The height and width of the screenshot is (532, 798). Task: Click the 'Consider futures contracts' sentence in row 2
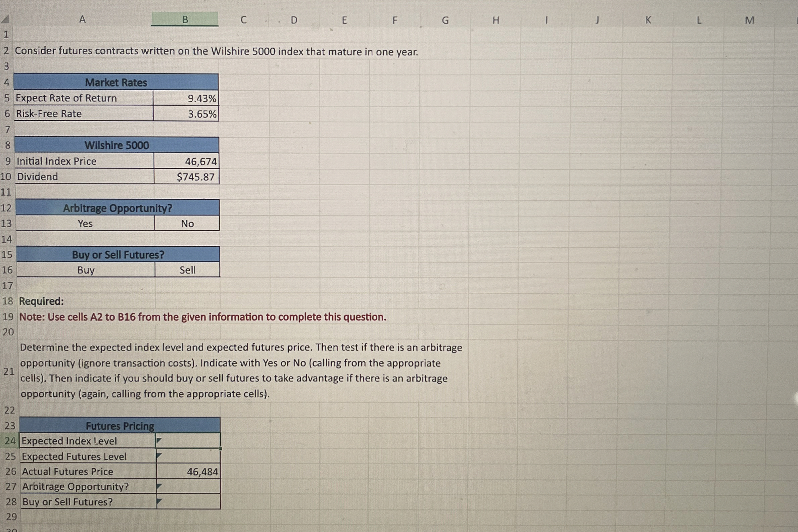[x=217, y=51]
